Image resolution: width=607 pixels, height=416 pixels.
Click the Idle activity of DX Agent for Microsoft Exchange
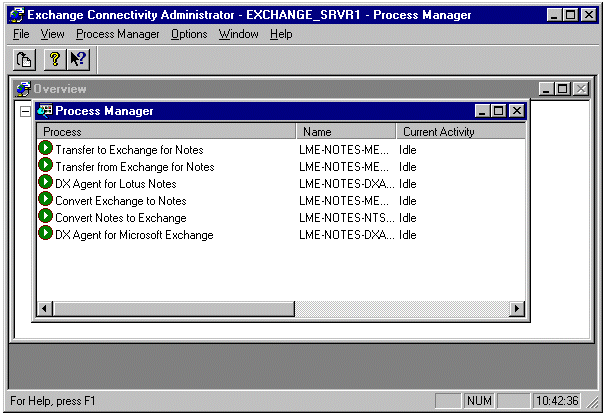(408, 235)
